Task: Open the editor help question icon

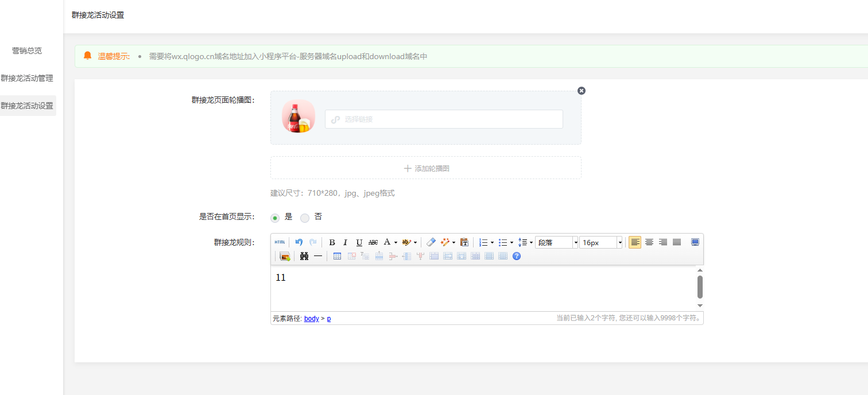Action: click(517, 256)
